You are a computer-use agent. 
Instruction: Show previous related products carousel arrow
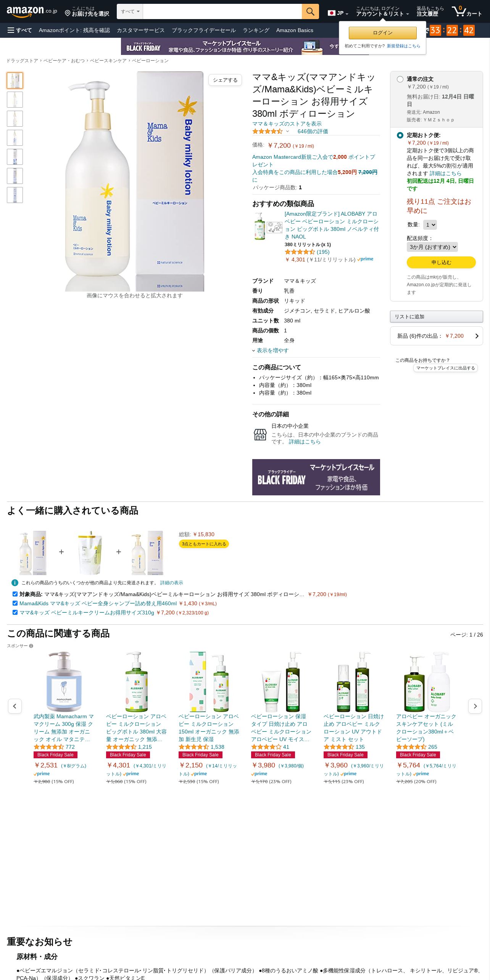[x=15, y=706]
